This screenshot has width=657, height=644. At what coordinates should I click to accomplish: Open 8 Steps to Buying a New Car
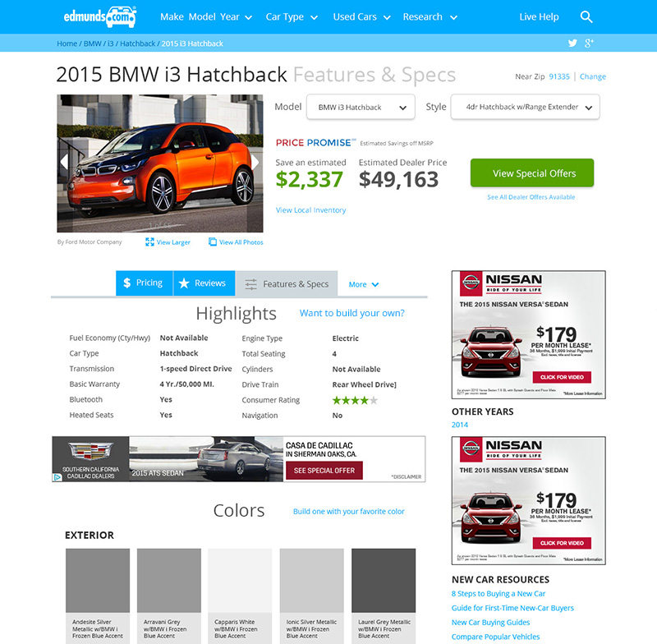coord(498,594)
